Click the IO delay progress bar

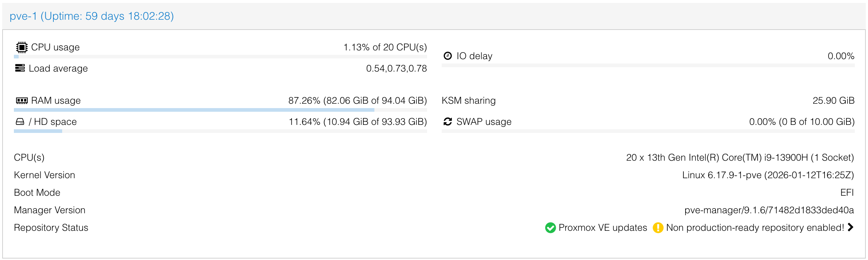pyautogui.click(x=648, y=65)
